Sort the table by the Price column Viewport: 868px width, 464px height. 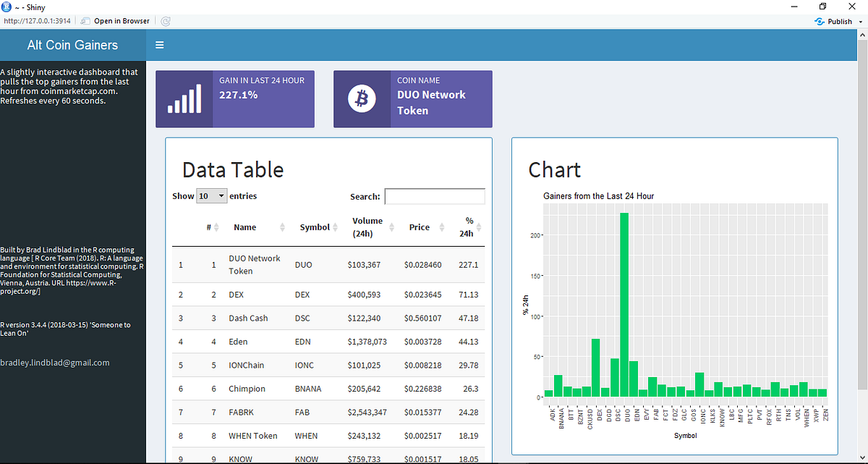pos(419,227)
